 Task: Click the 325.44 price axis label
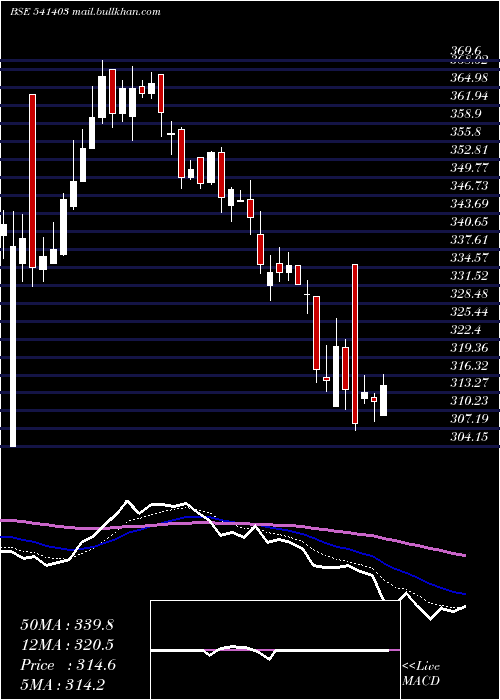[469, 311]
